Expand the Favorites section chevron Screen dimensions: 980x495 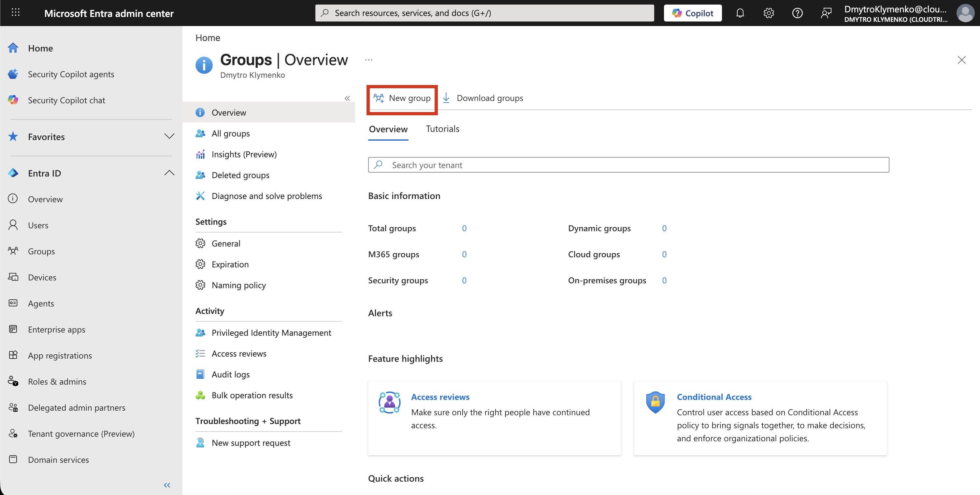pyautogui.click(x=169, y=136)
